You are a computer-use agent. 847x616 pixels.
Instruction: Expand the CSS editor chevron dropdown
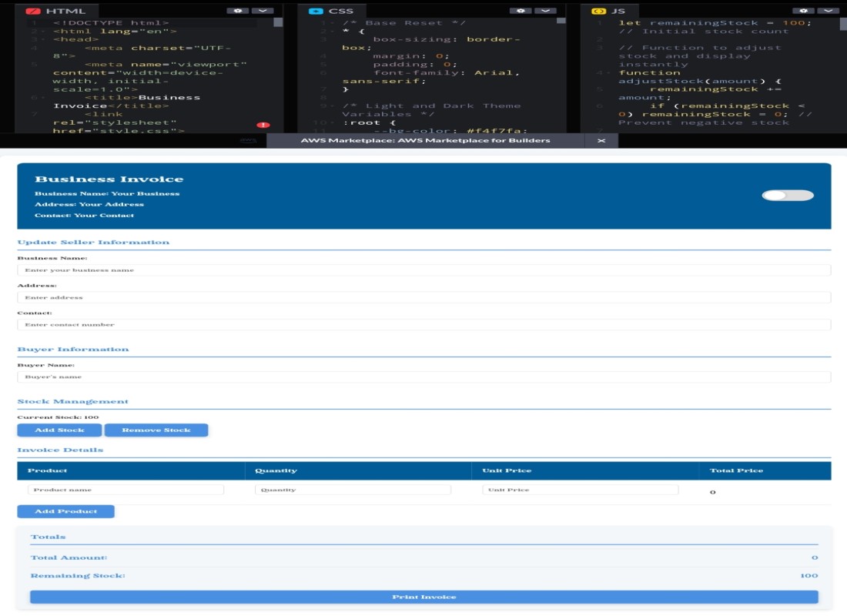pos(546,10)
